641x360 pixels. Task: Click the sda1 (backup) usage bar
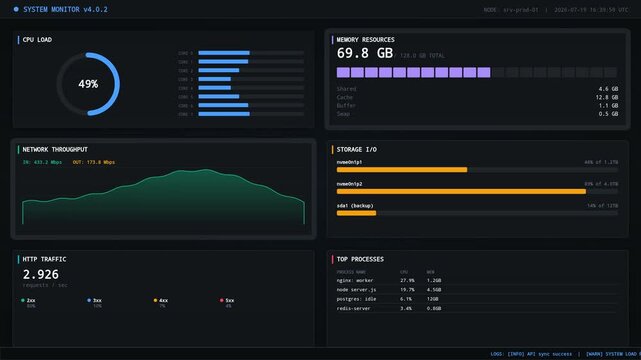click(477, 213)
